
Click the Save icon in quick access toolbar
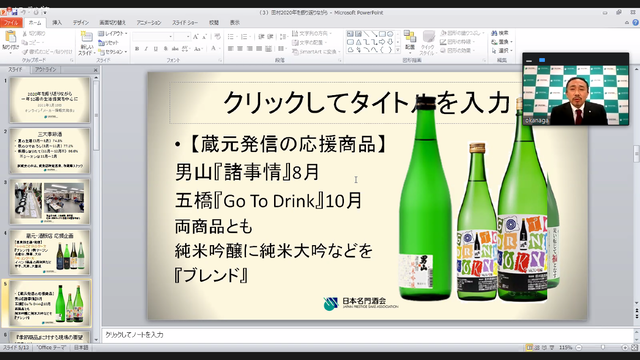(x=15, y=12)
